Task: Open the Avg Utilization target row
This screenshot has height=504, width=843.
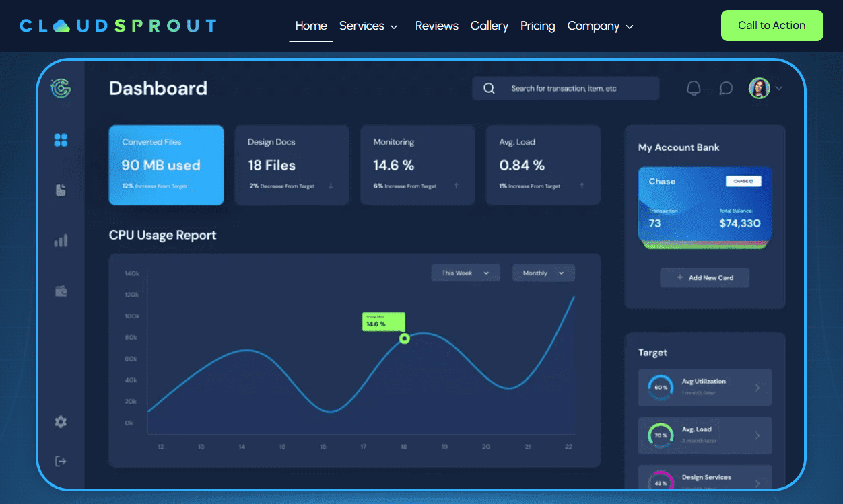Action: [x=704, y=387]
